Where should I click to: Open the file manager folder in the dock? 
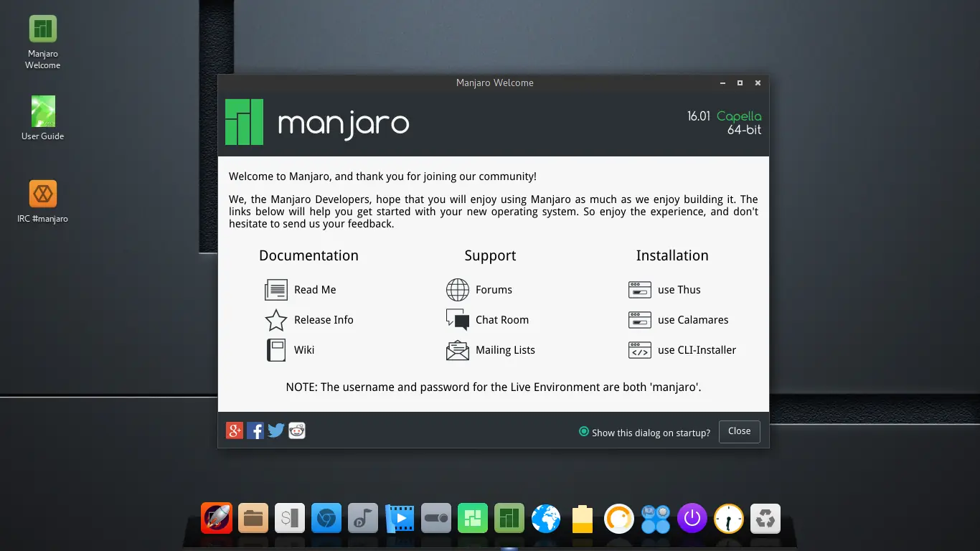point(253,518)
